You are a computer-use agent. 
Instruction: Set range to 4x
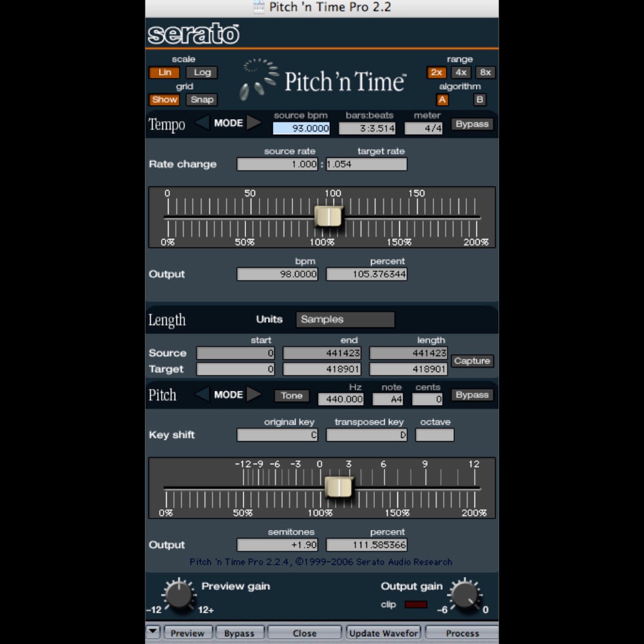(x=461, y=73)
